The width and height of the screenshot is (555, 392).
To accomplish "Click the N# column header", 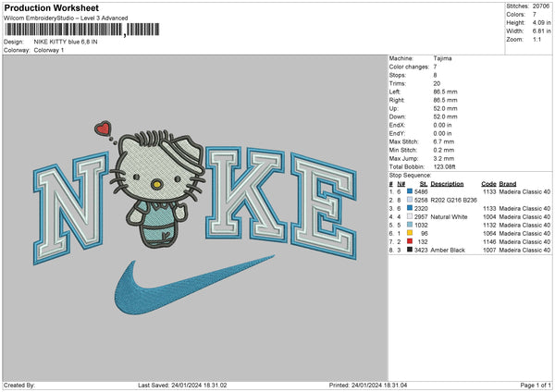I will (401, 184).
